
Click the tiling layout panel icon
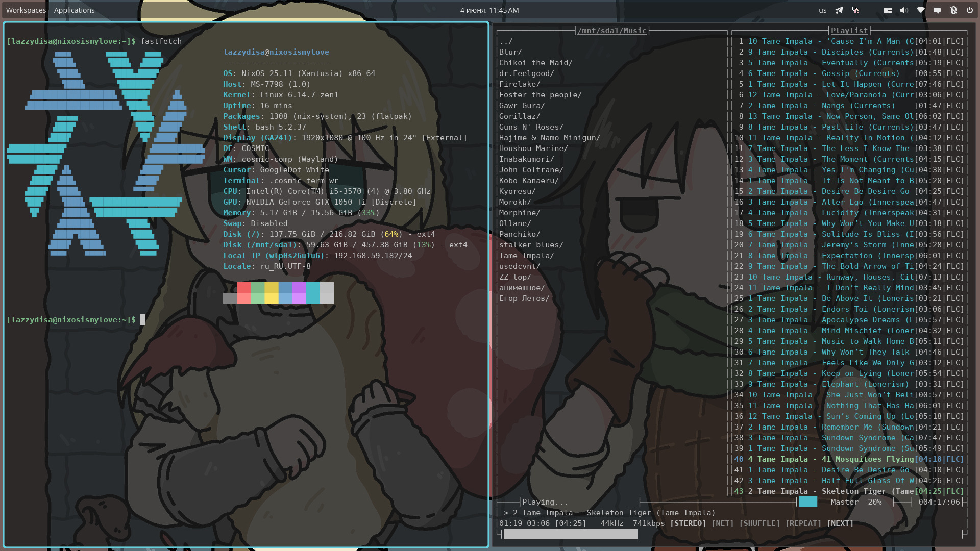[x=888, y=10]
